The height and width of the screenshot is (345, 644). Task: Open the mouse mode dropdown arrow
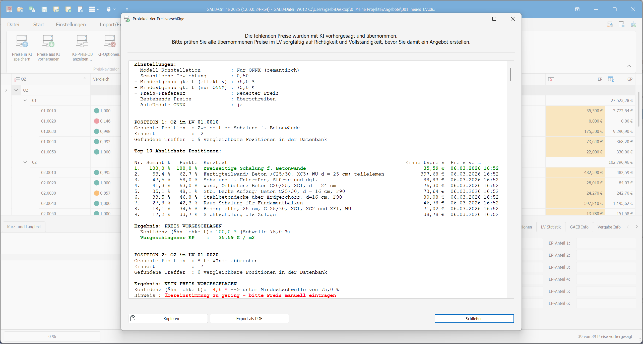pos(115,9)
